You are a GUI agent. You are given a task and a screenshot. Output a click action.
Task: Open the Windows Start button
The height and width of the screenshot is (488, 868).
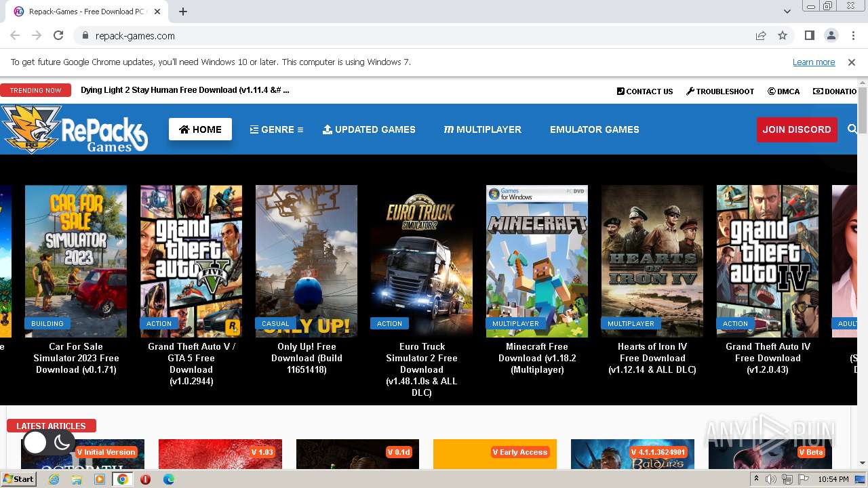pos(19,479)
